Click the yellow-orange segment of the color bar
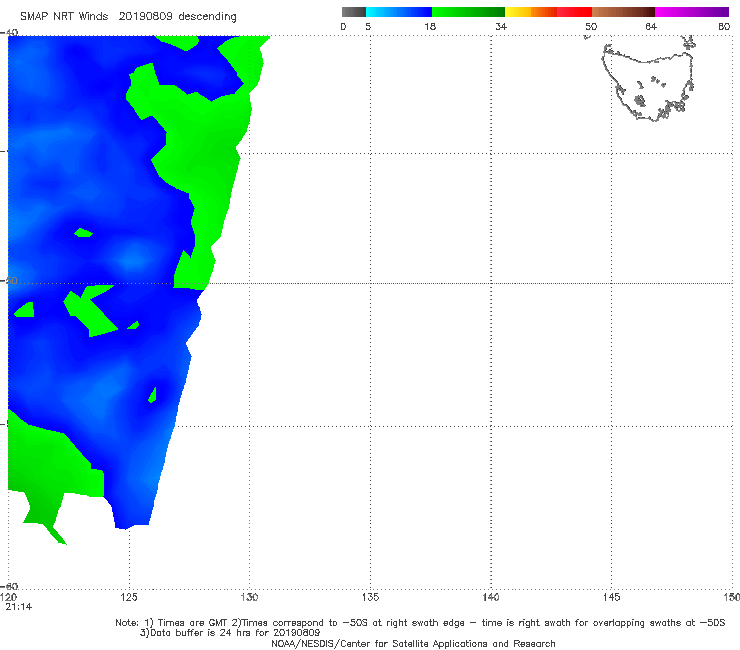Image resolution: width=740 pixels, height=650 pixels. [531, 12]
